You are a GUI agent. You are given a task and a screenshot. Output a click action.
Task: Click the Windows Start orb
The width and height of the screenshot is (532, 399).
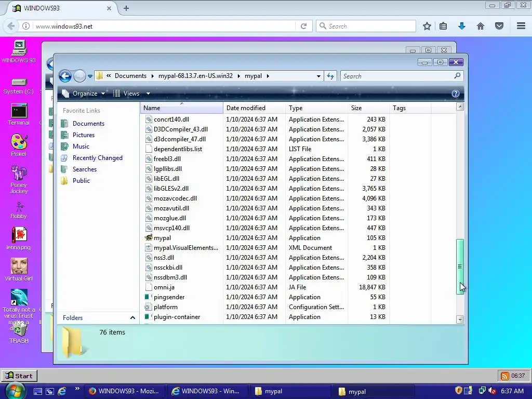point(15,391)
